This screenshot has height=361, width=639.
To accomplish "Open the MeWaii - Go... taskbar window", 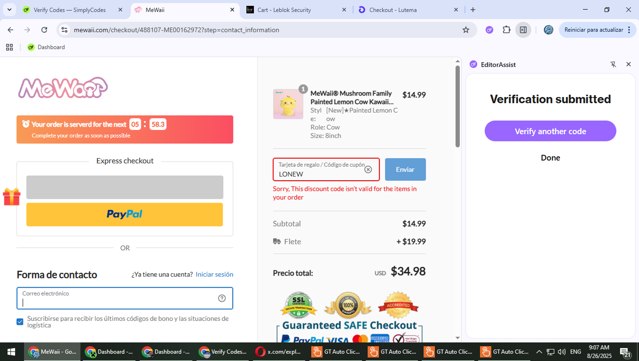I will click(x=52, y=352).
